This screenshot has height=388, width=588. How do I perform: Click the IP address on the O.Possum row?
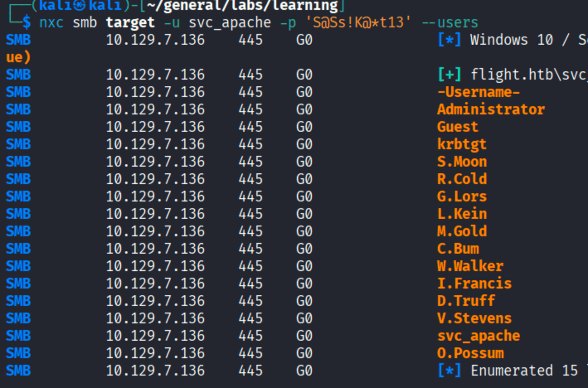[155, 353]
